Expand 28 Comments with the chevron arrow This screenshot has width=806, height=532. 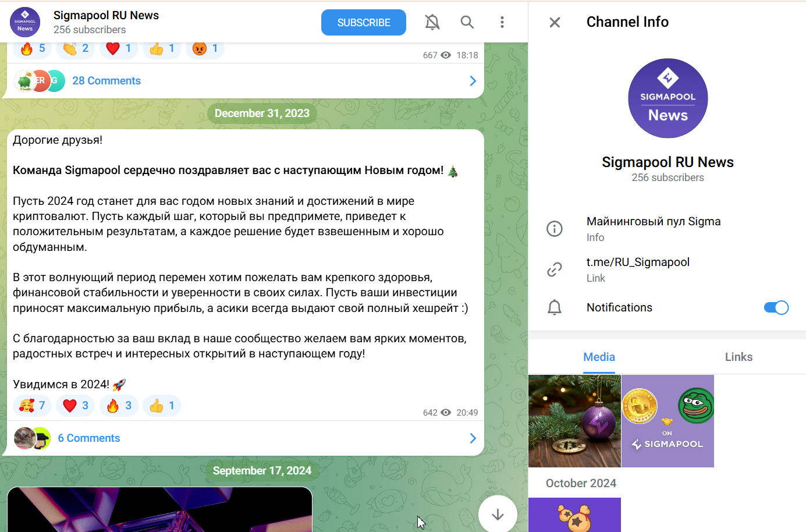pyautogui.click(x=473, y=81)
